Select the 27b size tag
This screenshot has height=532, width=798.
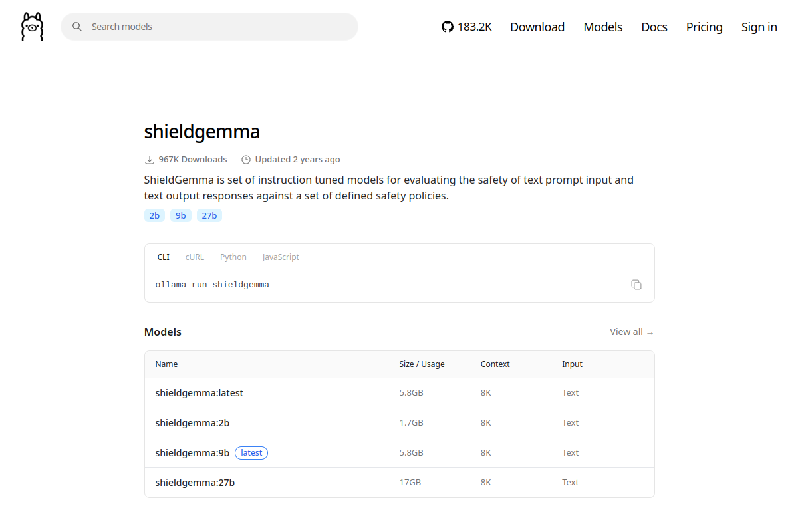(209, 215)
